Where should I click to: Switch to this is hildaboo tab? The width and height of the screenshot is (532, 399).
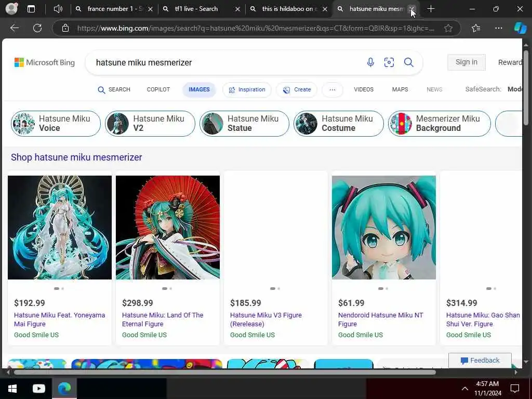[289, 9]
